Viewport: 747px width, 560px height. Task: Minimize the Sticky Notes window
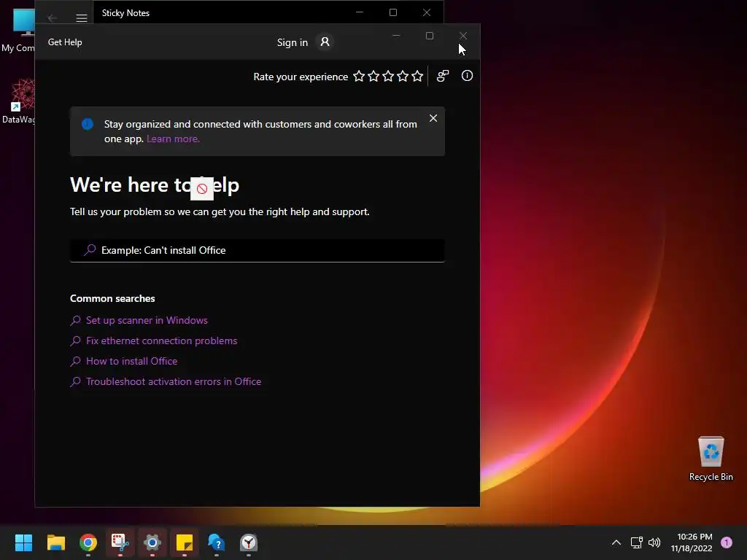tap(360, 12)
